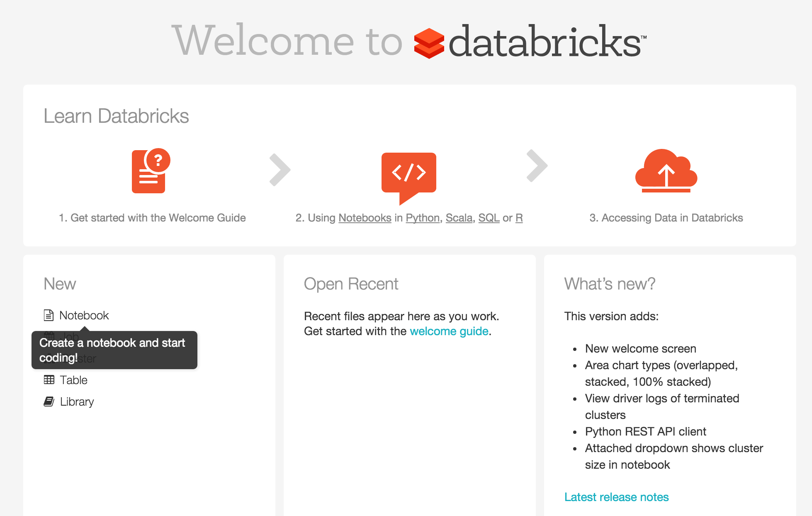
Task: Open the welcome guide link in Open Recent
Action: tap(449, 331)
